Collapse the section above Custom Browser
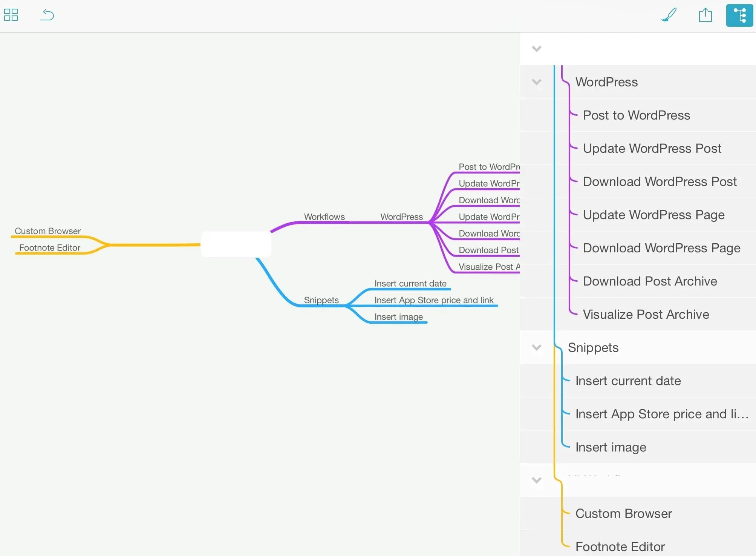This screenshot has width=756, height=556. pos(537,480)
